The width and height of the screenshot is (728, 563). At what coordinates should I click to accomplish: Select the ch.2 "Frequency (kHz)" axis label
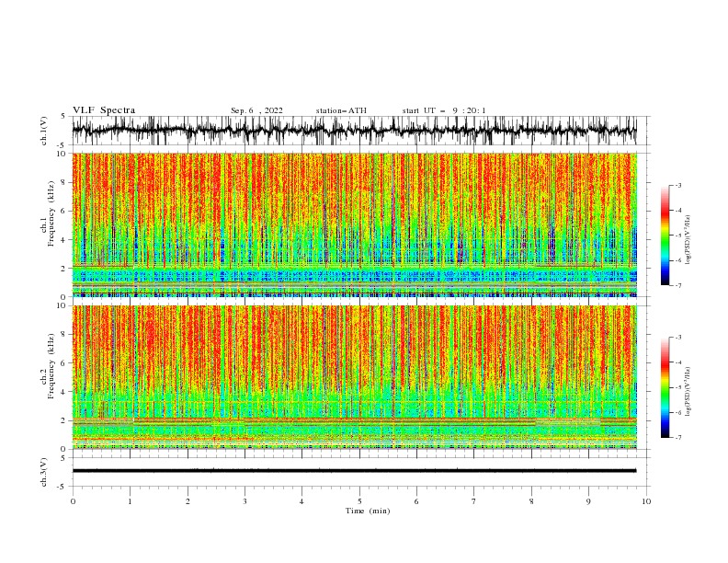(51, 365)
